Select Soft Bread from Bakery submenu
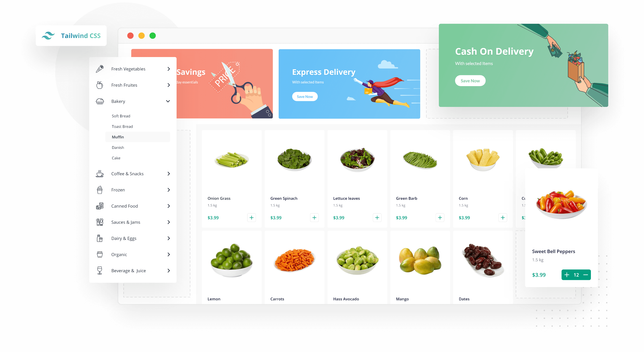644x352 pixels. point(121,116)
